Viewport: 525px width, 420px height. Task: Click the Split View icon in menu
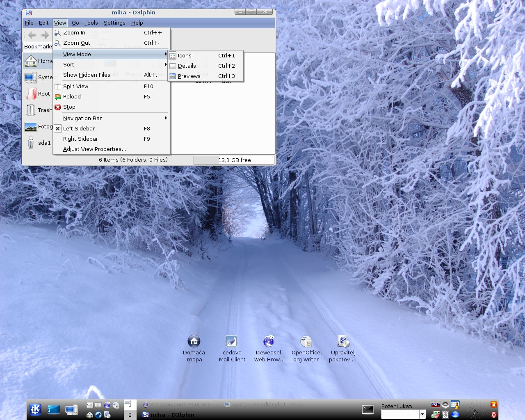58,87
